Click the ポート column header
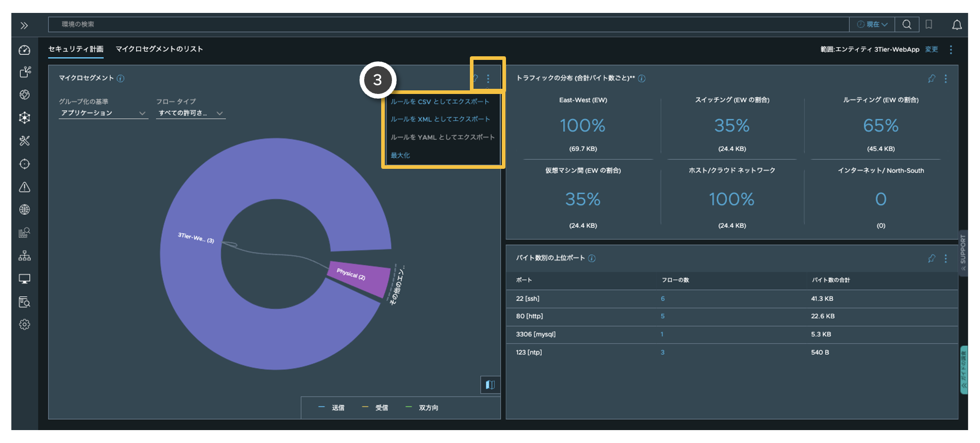 pyautogui.click(x=524, y=280)
